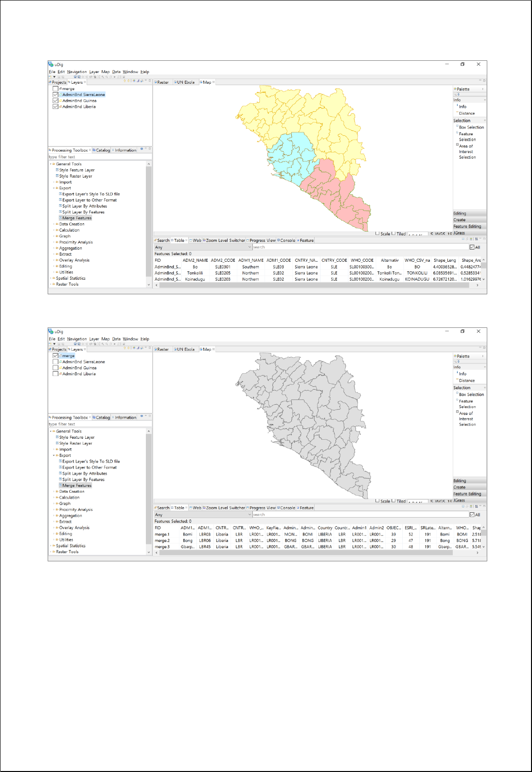This screenshot has width=532, height=772.
Task: Check AdminBnd SierraLeone layer in gray-map window
Action: pos(55,362)
